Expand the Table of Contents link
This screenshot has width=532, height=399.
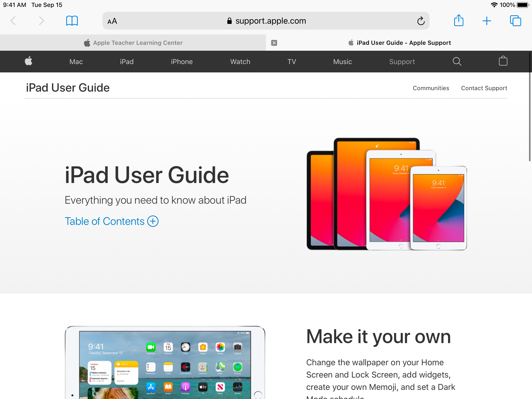tap(111, 221)
